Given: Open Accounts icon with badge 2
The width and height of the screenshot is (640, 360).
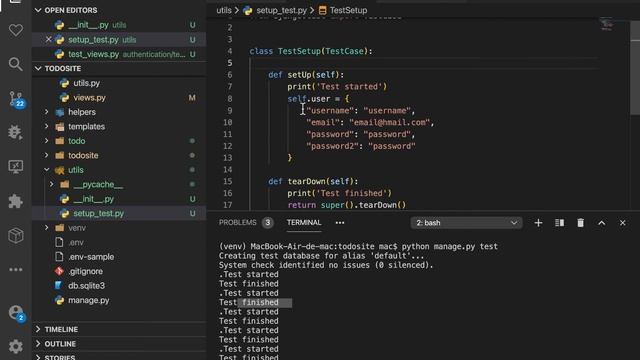Looking at the screenshot, I should click(16, 313).
